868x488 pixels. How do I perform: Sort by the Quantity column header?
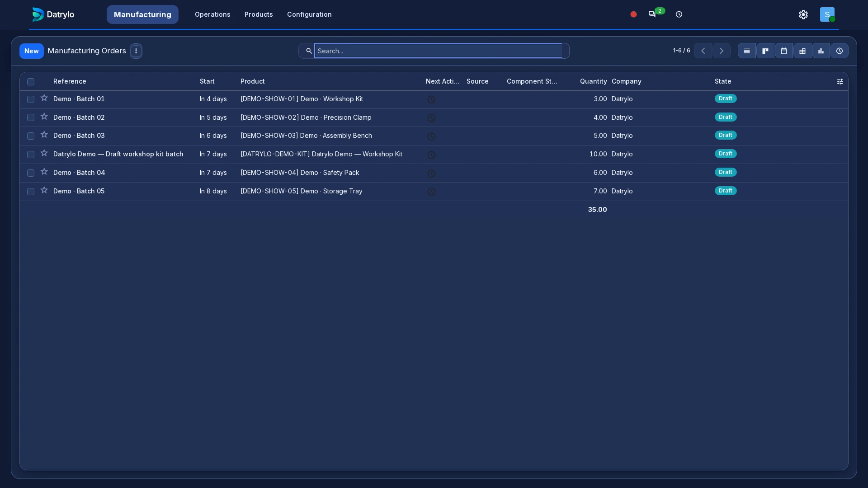(x=593, y=81)
